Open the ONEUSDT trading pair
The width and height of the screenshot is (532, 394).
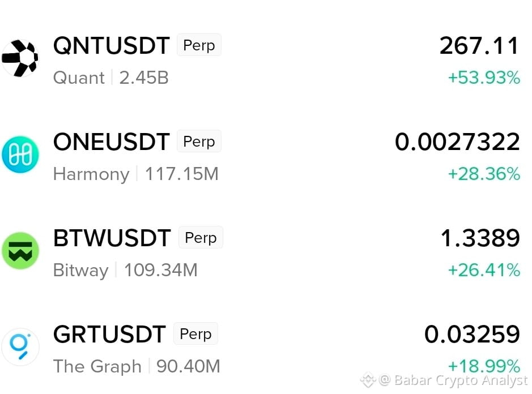(111, 142)
